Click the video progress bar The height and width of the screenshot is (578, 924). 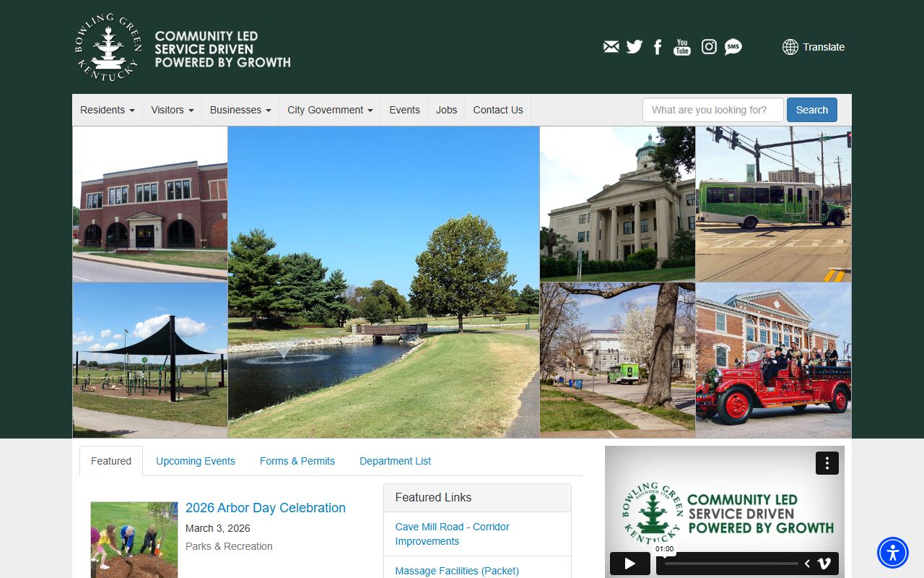pyautogui.click(x=731, y=564)
